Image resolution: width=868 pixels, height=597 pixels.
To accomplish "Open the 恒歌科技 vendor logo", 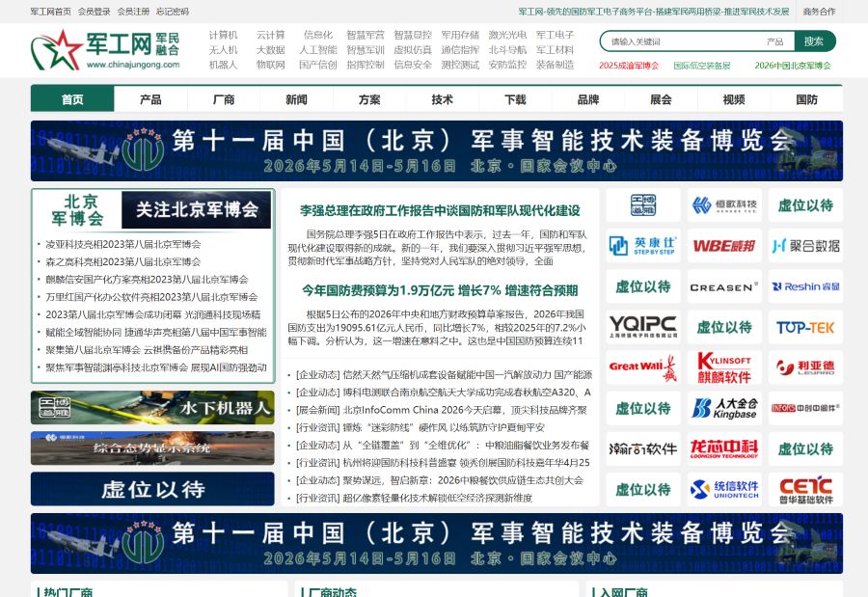I will (x=724, y=204).
